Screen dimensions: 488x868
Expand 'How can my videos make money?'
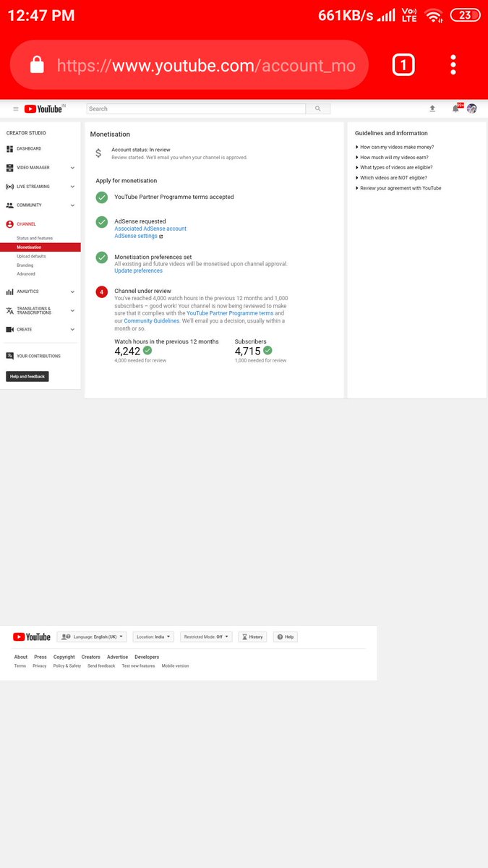pos(396,147)
